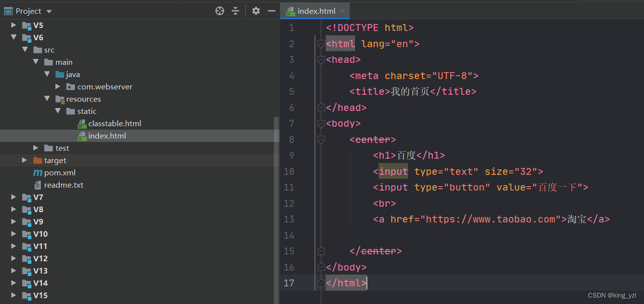This screenshot has height=304, width=644.
Task: Close the index.html editor tab
Action: tap(342, 11)
